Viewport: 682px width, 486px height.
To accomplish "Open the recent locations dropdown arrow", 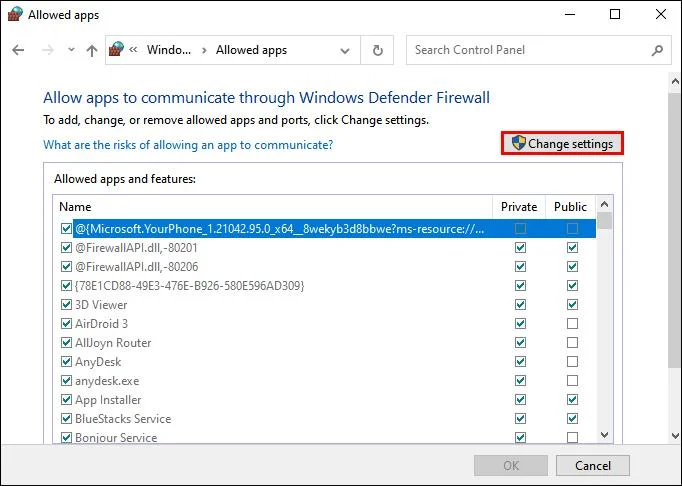I will (71, 50).
